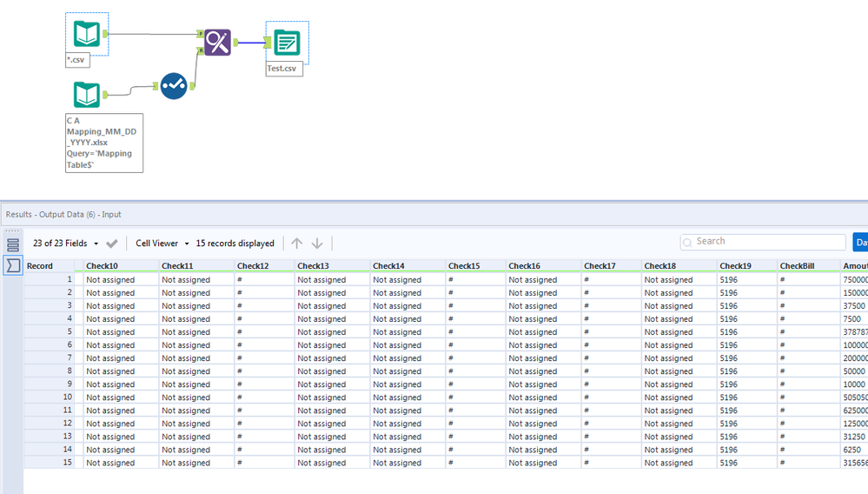Screen dimensions: 868x494
Task: Click the Test.csv tool input anchor
Action: tap(268, 42)
